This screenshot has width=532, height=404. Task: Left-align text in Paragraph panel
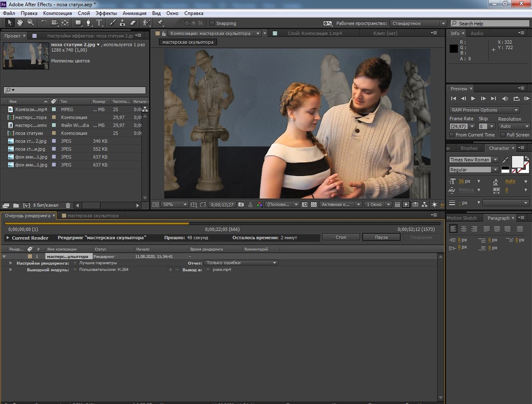coord(453,229)
